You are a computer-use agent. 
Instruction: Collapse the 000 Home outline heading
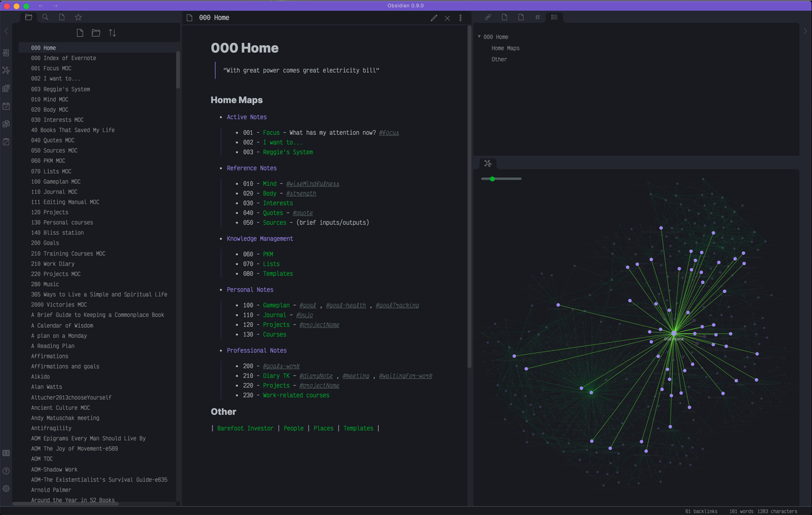479,37
